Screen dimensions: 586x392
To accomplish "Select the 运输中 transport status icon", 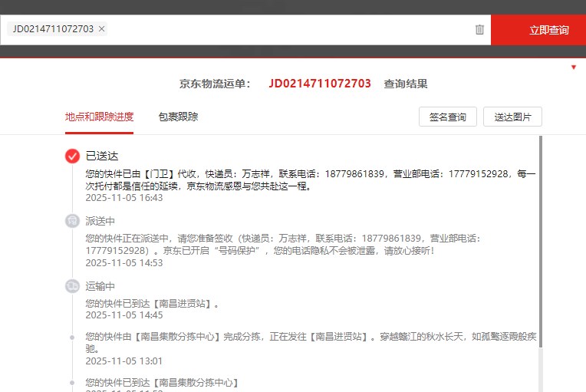I will click(x=72, y=286).
